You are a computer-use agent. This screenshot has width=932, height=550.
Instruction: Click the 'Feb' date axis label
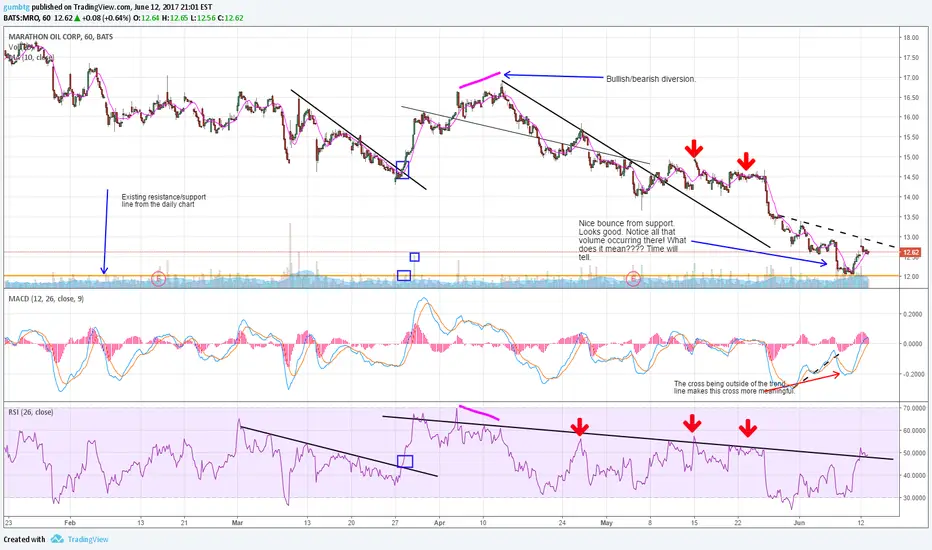point(70,523)
